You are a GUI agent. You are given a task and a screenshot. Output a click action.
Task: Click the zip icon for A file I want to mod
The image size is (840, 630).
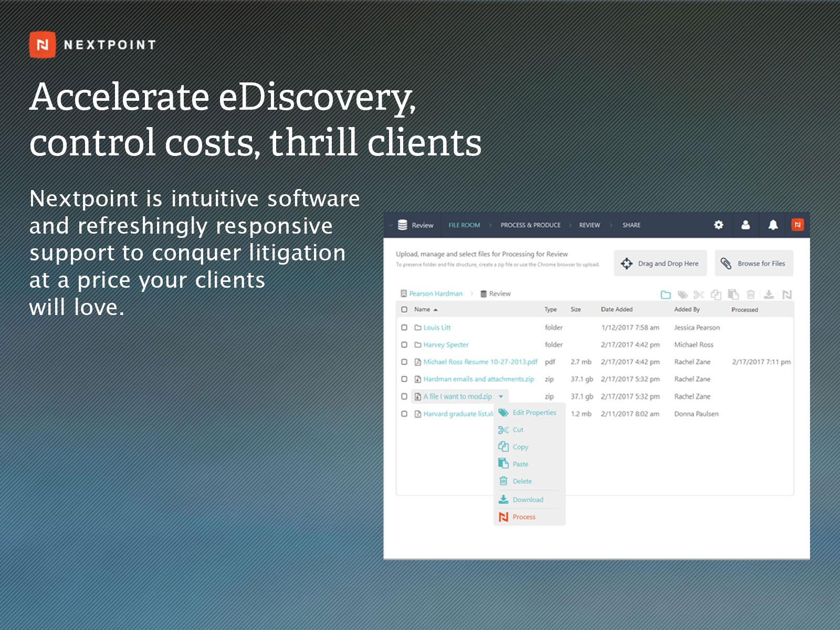point(418,396)
